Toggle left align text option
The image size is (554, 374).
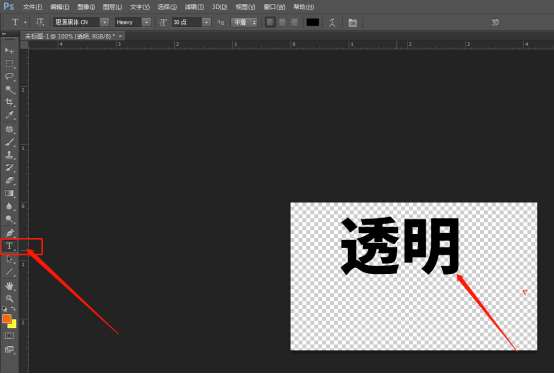270,22
